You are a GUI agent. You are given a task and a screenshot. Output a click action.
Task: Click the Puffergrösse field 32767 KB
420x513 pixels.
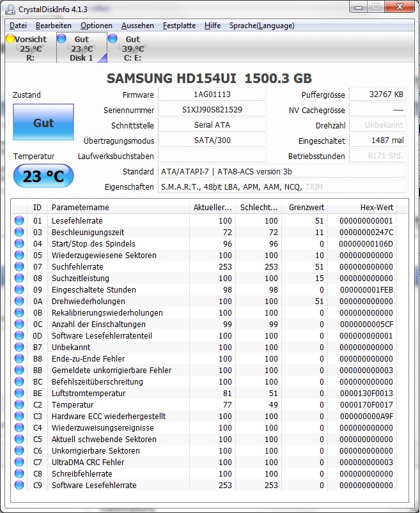click(x=378, y=94)
